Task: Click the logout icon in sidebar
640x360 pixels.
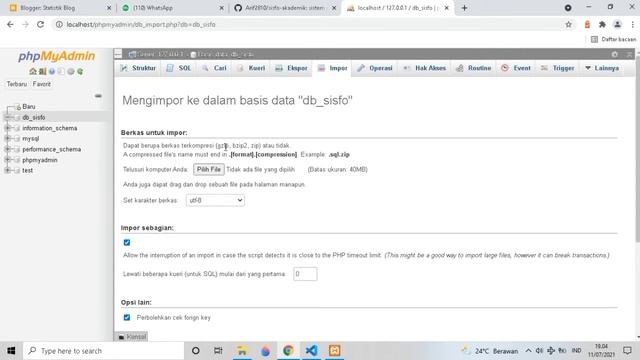Action: pyautogui.click(x=42, y=71)
